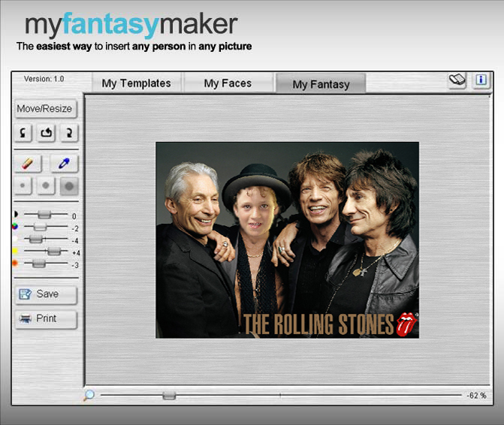The height and width of the screenshot is (425, 504).
Task: Print the fantasy picture
Action: [46, 319]
